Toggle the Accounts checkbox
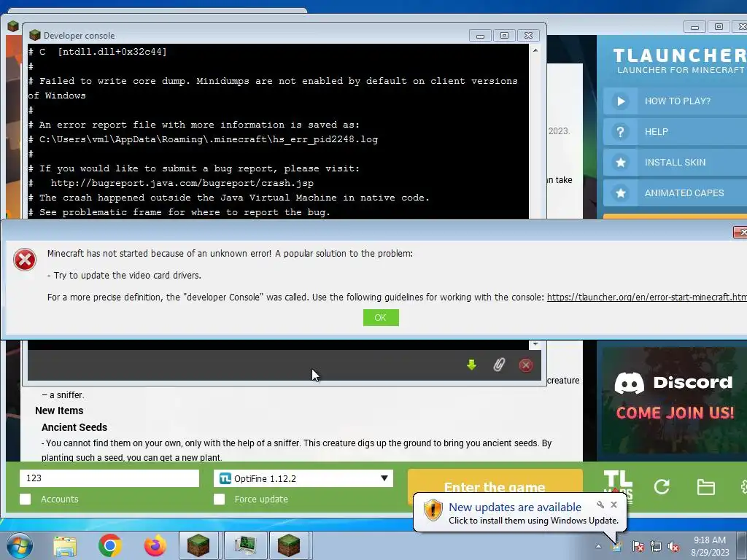This screenshot has width=747, height=560. tap(26, 499)
